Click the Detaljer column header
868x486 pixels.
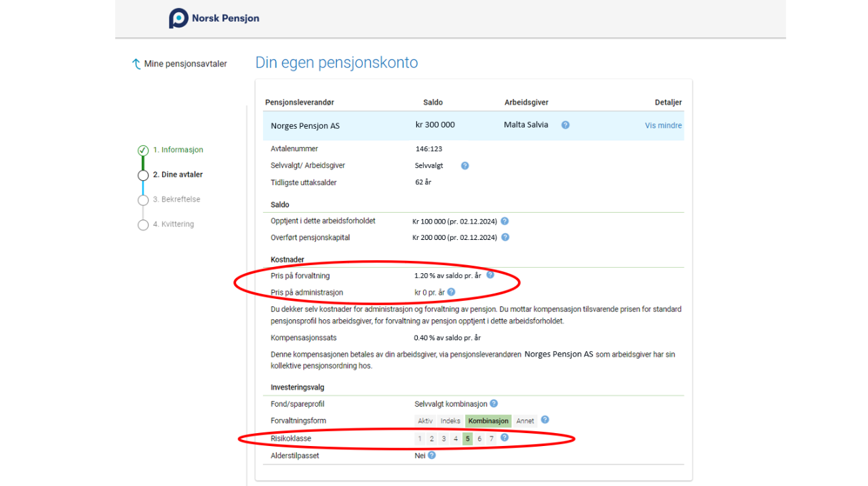click(x=668, y=102)
